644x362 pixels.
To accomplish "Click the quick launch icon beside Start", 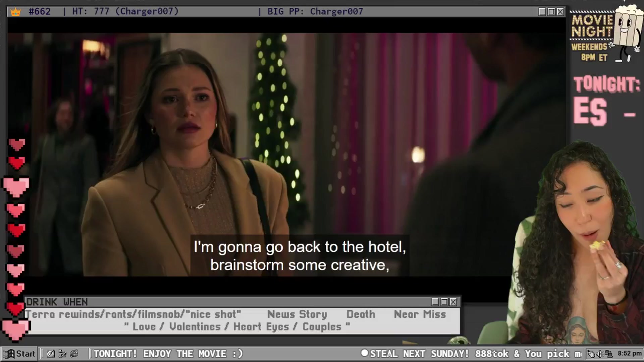I will [x=51, y=354].
